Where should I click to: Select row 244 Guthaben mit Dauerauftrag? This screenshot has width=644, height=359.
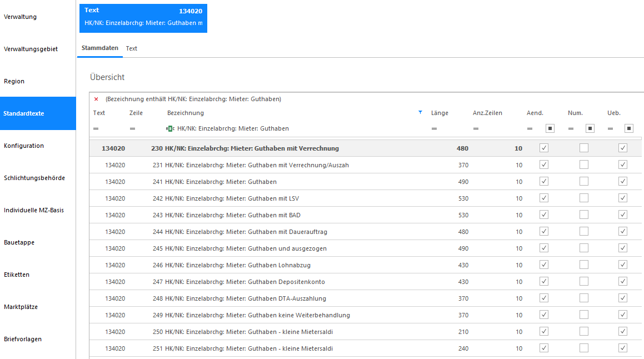[x=366, y=232]
